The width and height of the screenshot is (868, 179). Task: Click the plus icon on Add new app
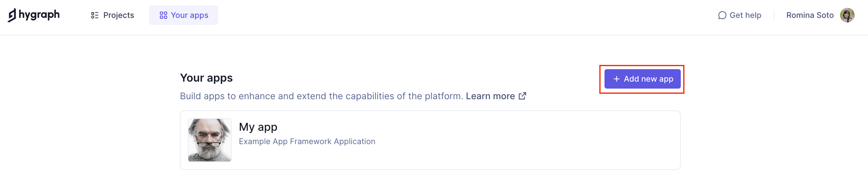617,79
